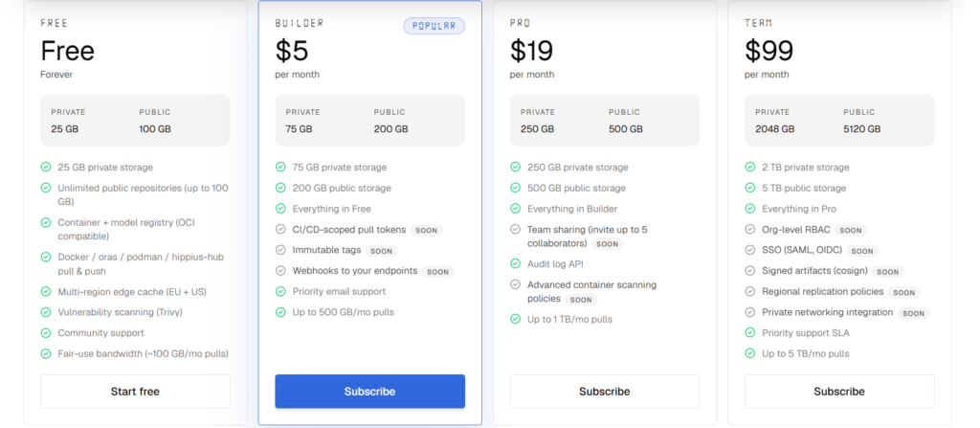The image size is (980, 428).
Task: Click the POPULAR badge on Builder
Action: [434, 26]
